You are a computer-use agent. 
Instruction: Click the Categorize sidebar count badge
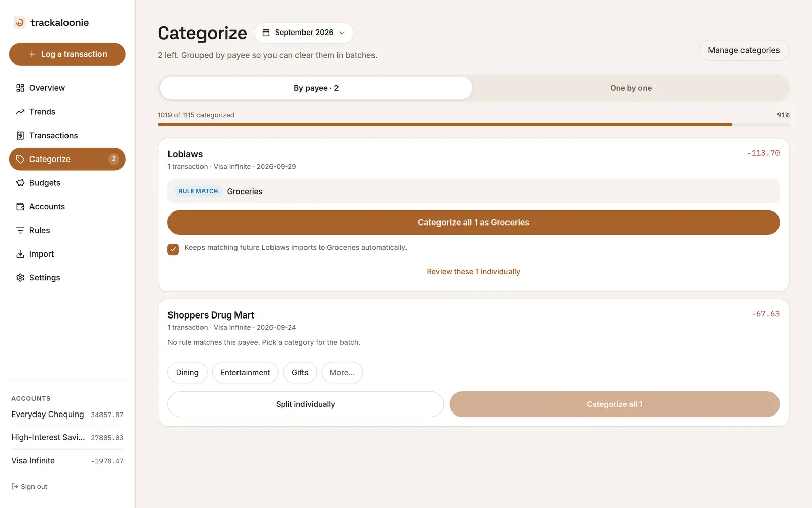113,159
